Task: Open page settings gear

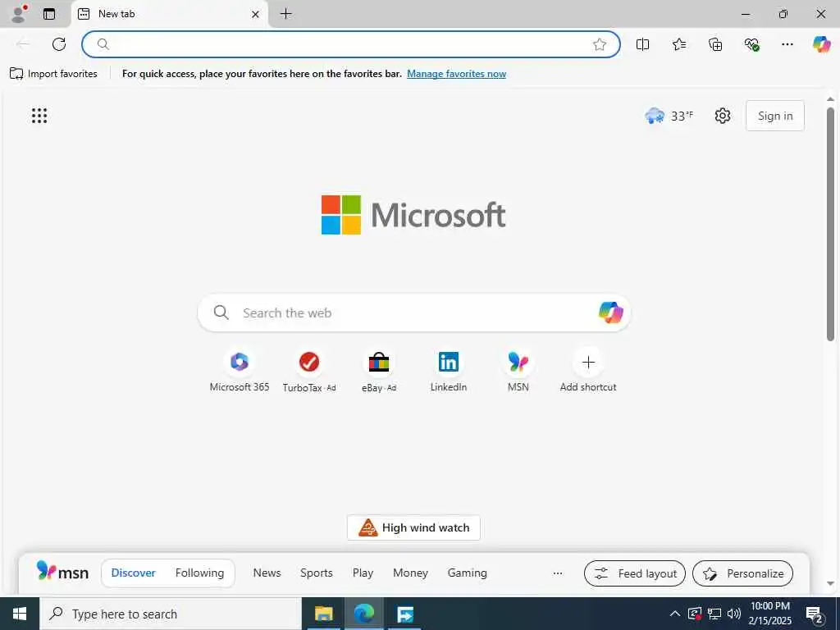Action: 722,116
